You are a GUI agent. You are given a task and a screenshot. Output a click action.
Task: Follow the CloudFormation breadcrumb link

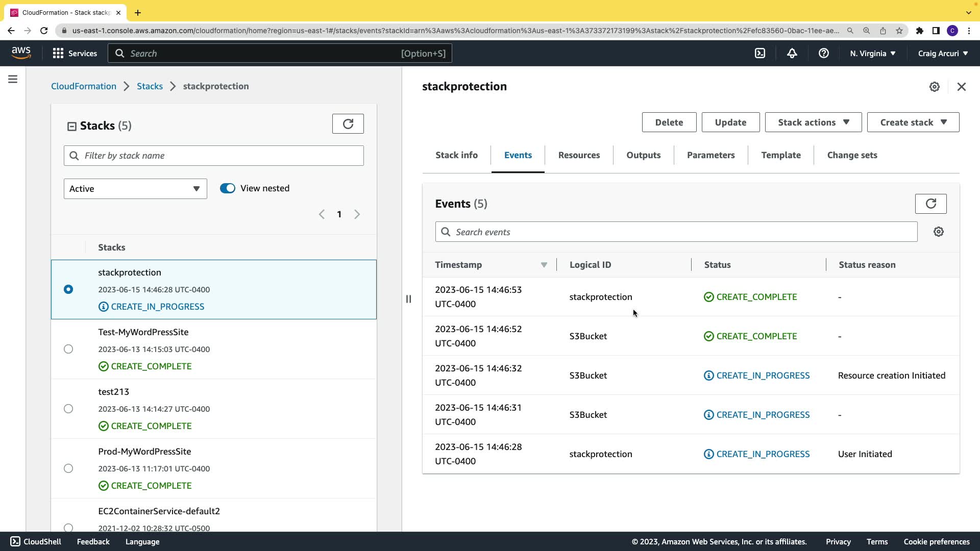coord(84,86)
